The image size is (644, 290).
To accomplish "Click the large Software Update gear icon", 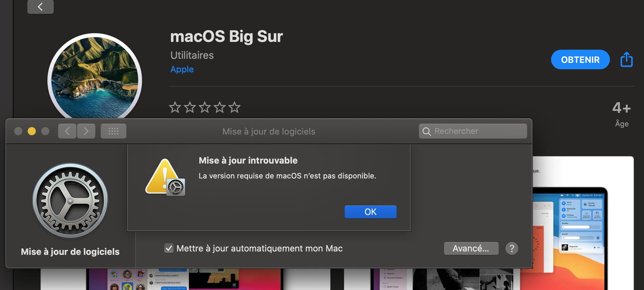I will coord(70,201).
